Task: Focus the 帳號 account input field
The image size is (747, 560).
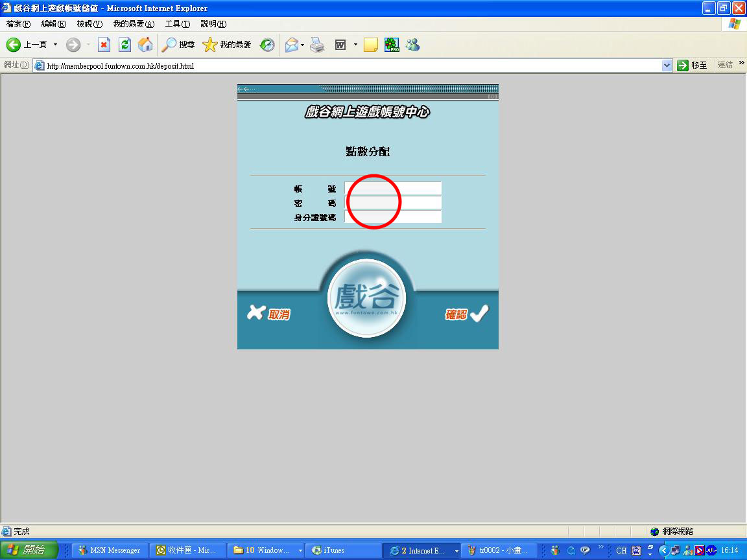Action: (x=393, y=188)
